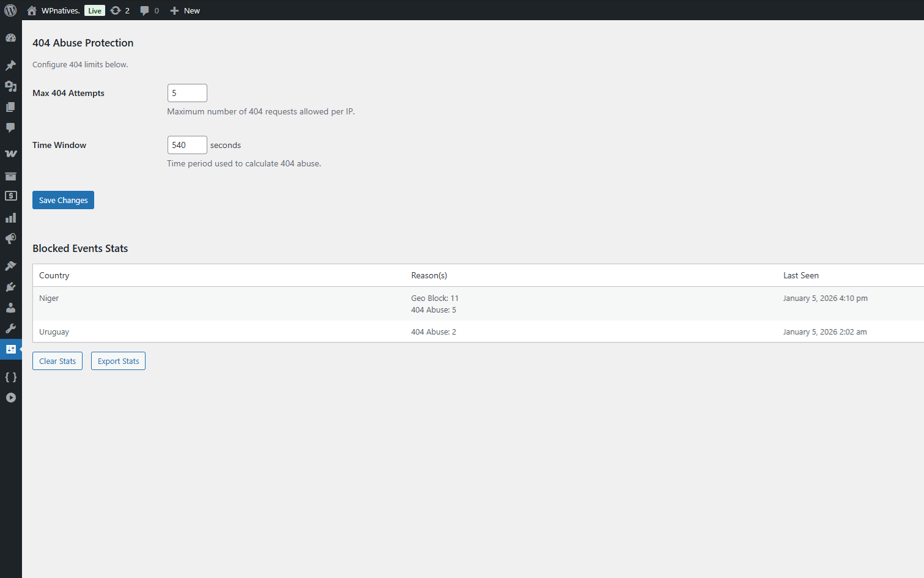Click the '404 Abuse: 2' reason text

[434, 332]
